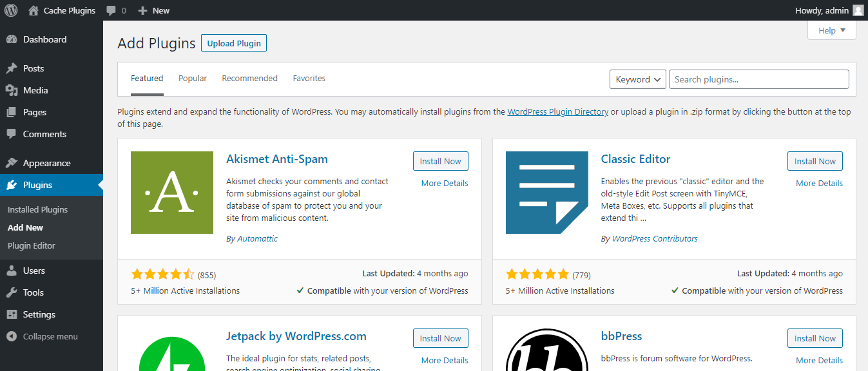This screenshot has height=371, width=868.
Task: Open the comments bubble icon in admin bar
Action: 111,10
